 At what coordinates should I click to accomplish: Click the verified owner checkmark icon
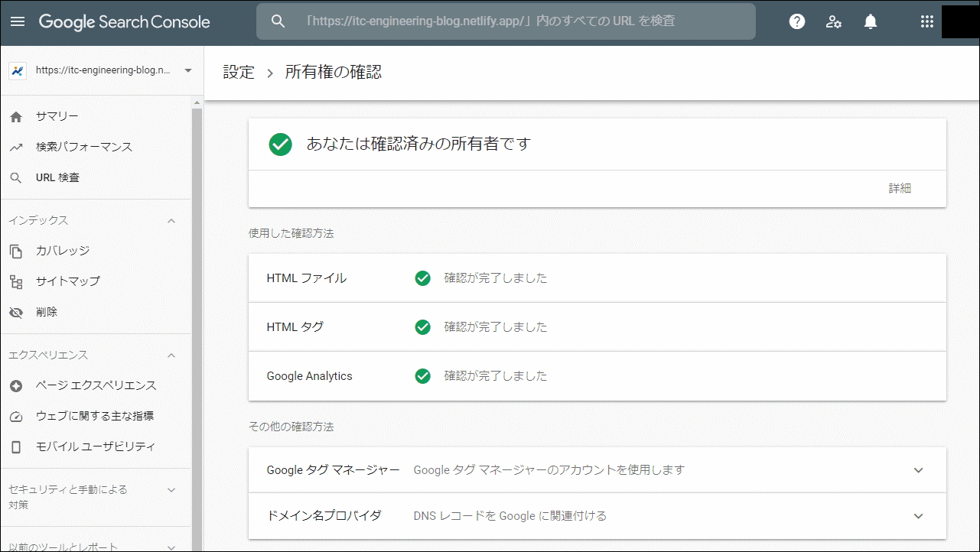[x=281, y=144]
